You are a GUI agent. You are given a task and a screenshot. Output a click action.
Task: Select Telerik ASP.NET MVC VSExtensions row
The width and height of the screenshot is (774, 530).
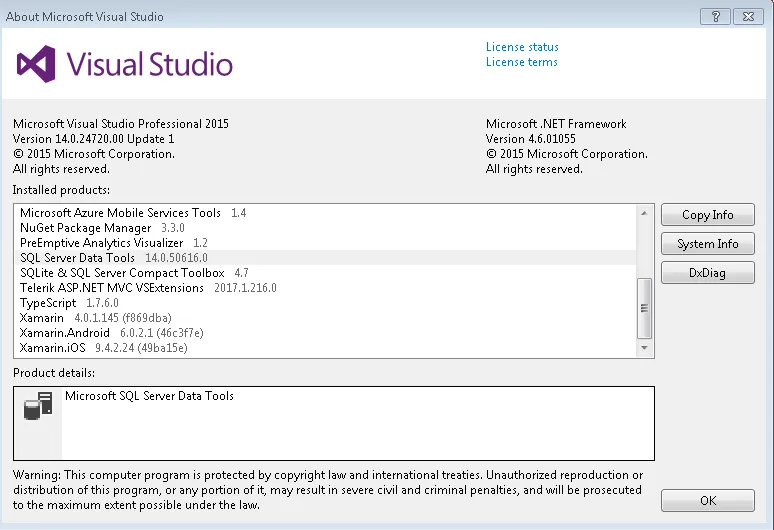click(x=325, y=288)
